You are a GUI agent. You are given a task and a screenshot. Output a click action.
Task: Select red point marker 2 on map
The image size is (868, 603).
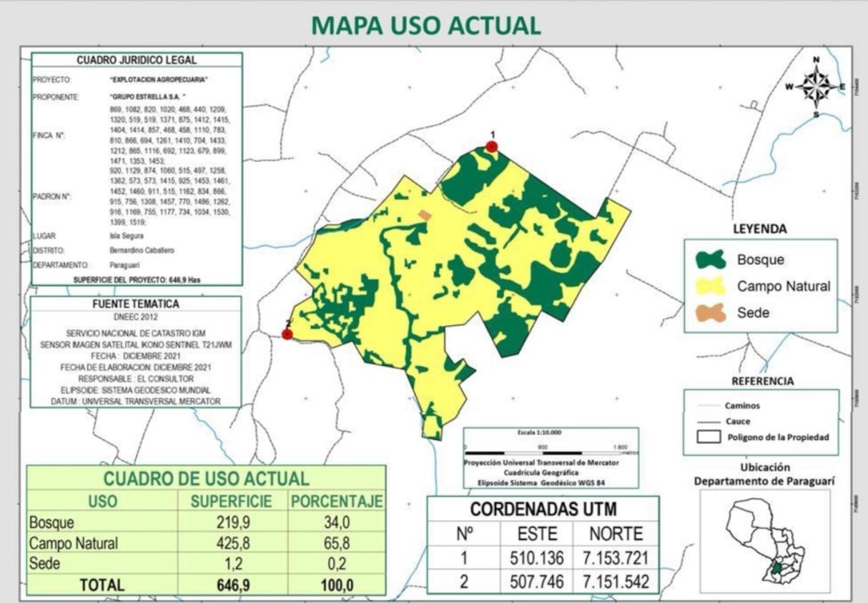coord(287,334)
